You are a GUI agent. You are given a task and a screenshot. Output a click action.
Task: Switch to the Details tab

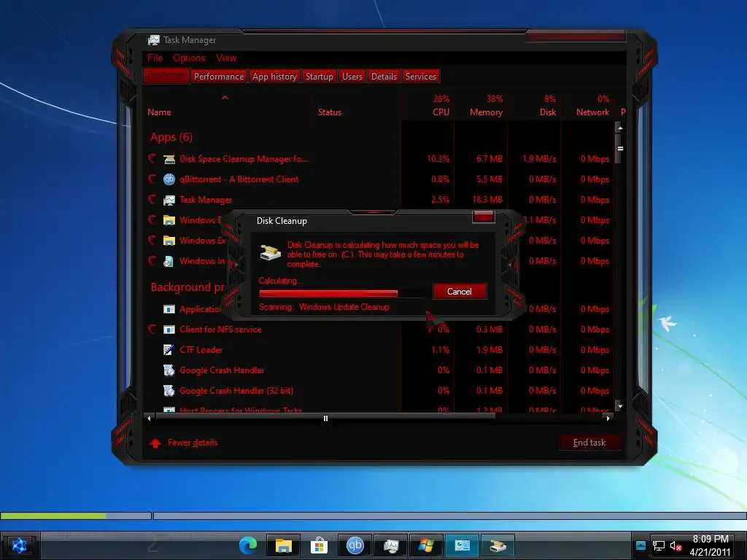(x=384, y=76)
